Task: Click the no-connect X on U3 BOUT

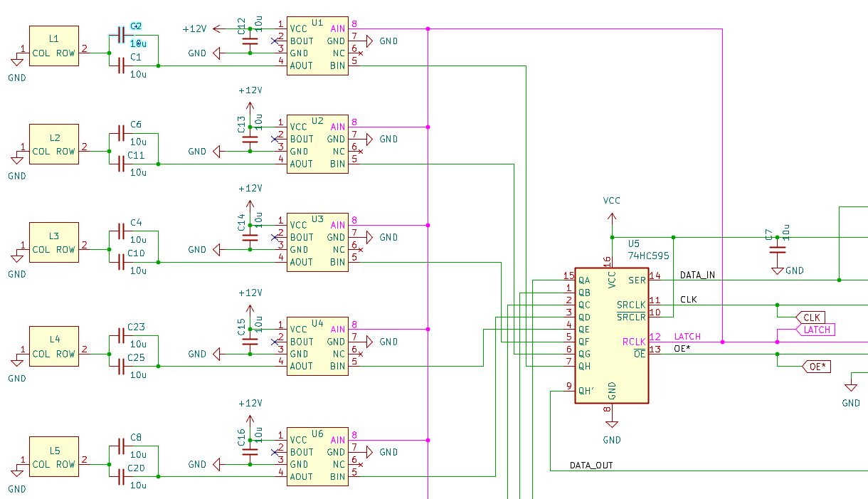Action: (x=275, y=238)
